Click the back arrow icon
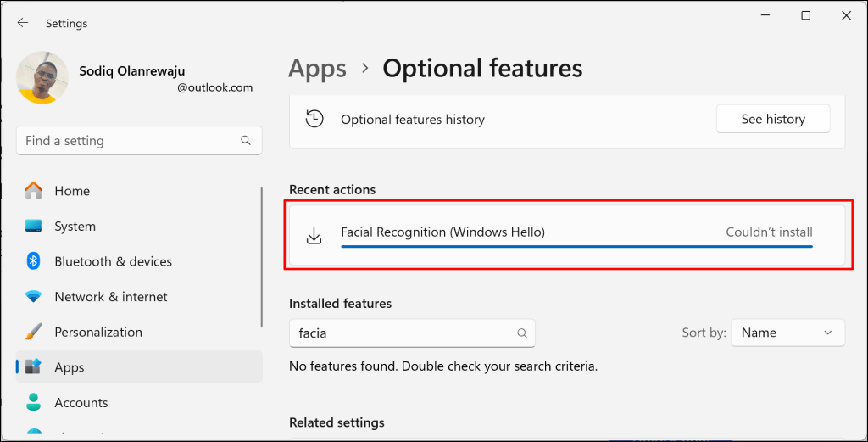The height and width of the screenshot is (442, 868). (23, 23)
